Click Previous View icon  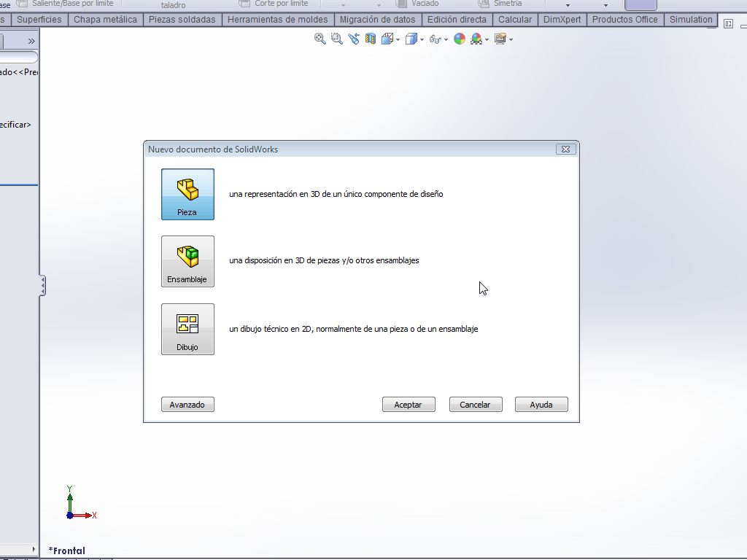point(354,39)
